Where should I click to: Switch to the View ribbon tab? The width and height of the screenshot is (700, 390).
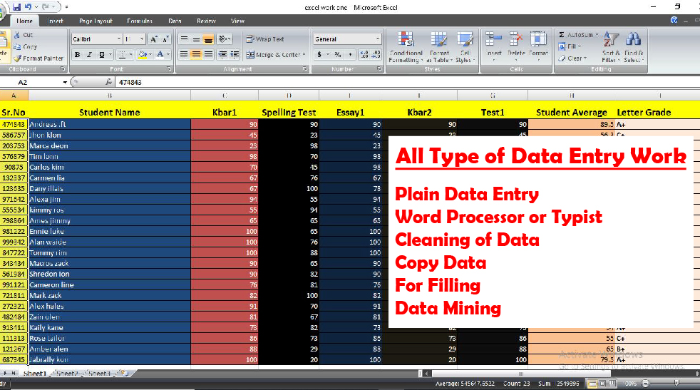click(238, 21)
